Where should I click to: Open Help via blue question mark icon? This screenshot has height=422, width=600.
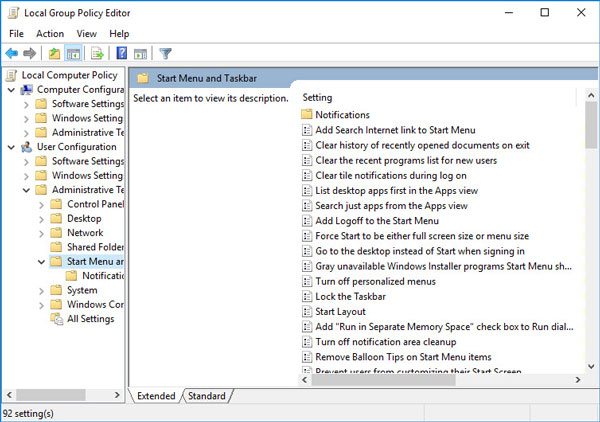[x=122, y=53]
